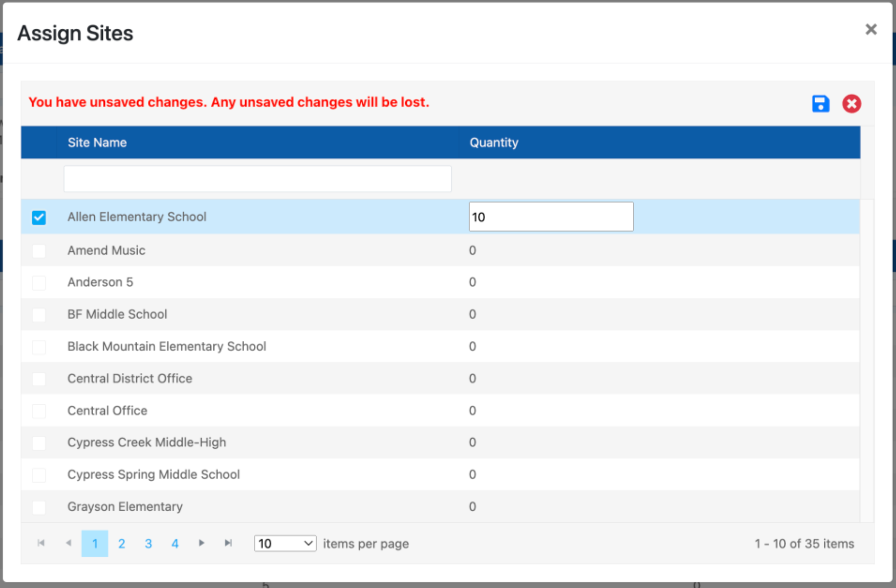
Task: Click the quantity input for Allen Elementary
Action: (551, 217)
